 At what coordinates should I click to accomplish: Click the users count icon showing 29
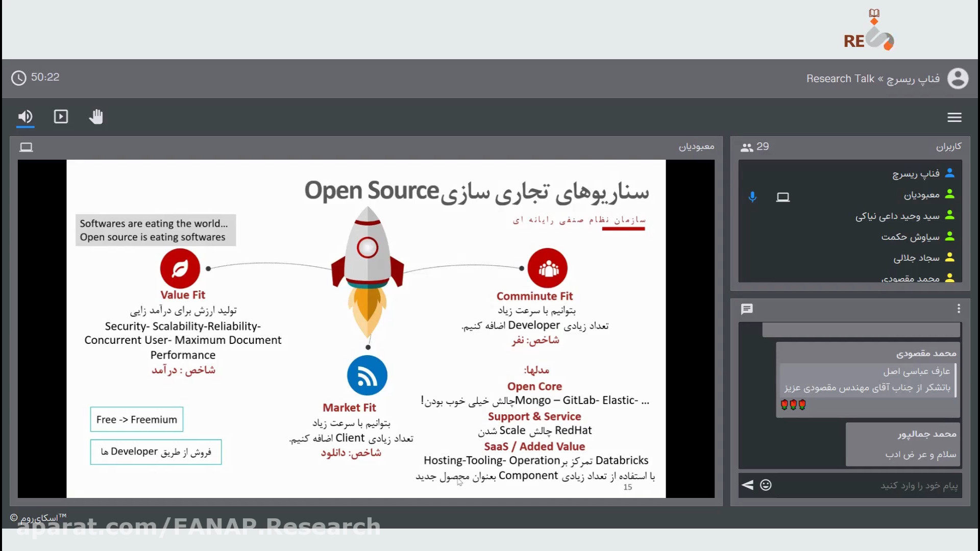747,147
